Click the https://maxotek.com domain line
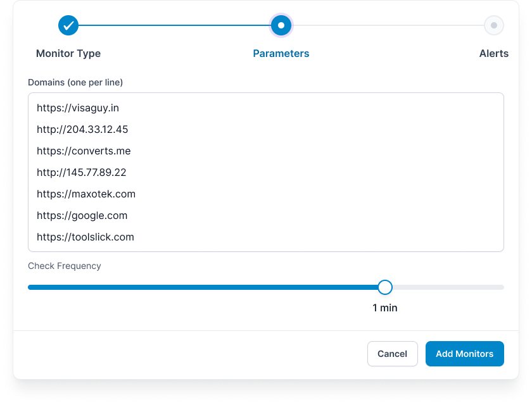The height and width of the screenshot is (405, 532). click(x=86, y=194)
